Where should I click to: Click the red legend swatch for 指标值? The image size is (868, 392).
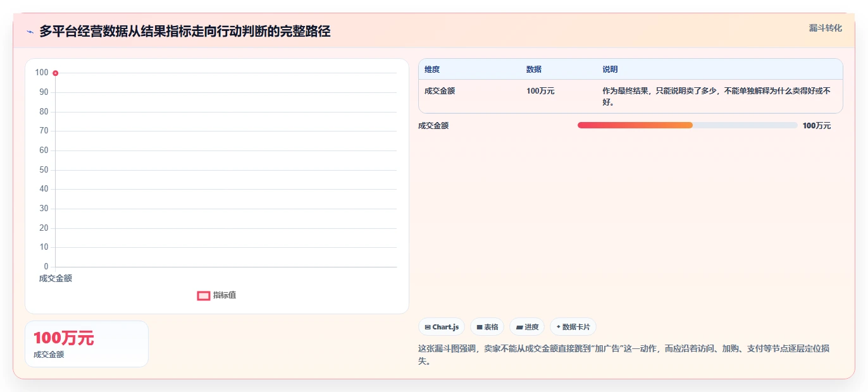203,295
